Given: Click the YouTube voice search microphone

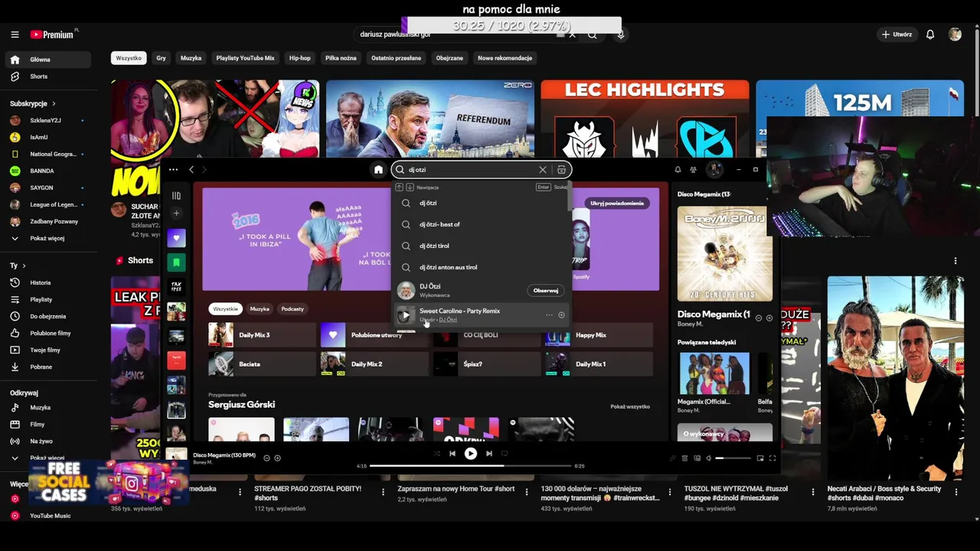Looking at the screenshot, I should [x=621, y=34].
